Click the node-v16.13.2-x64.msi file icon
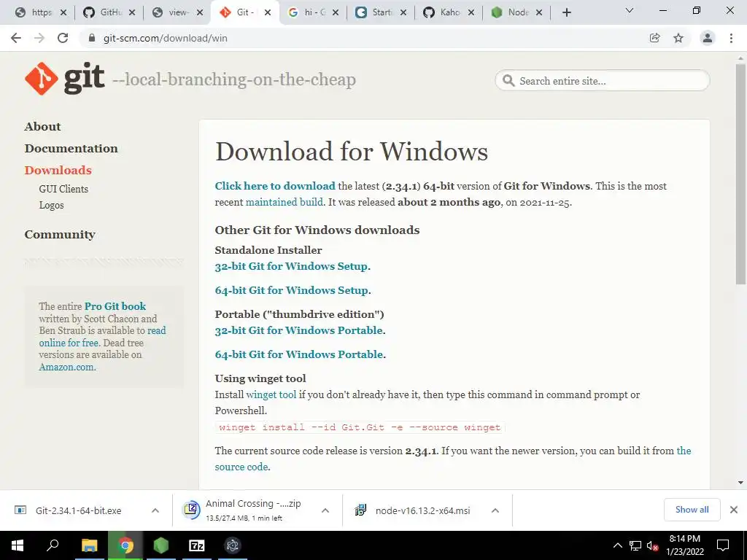Screen dimensions: 747x560 click(360, 510)
